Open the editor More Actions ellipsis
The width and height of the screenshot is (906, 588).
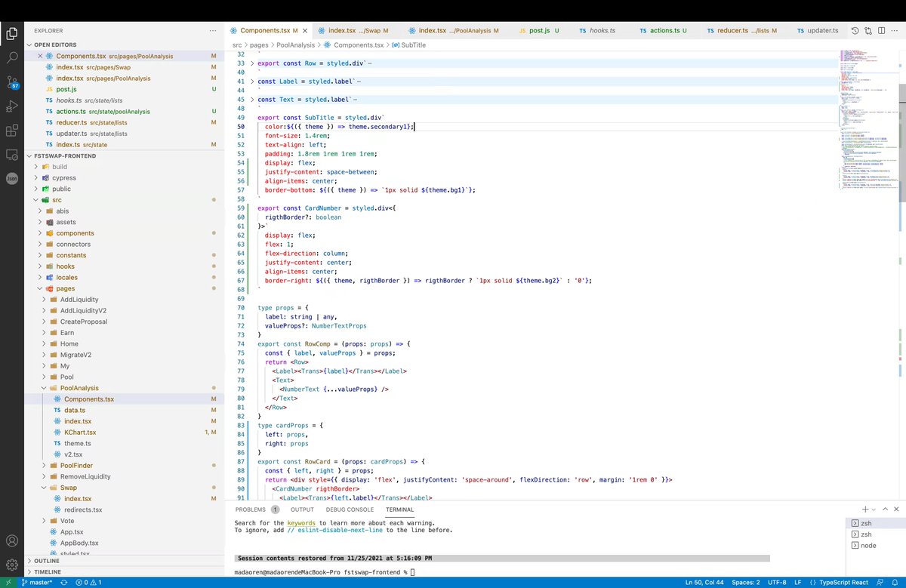(895, 31)
